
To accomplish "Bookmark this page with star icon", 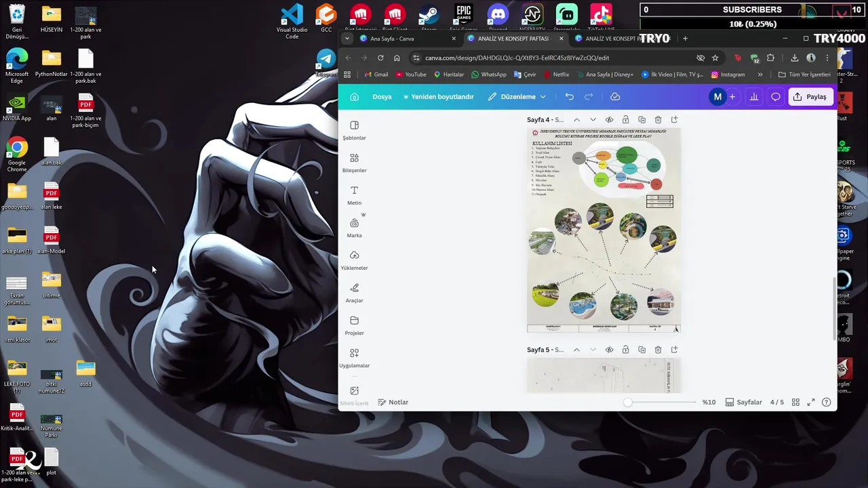I will click(x=715, y=58).
